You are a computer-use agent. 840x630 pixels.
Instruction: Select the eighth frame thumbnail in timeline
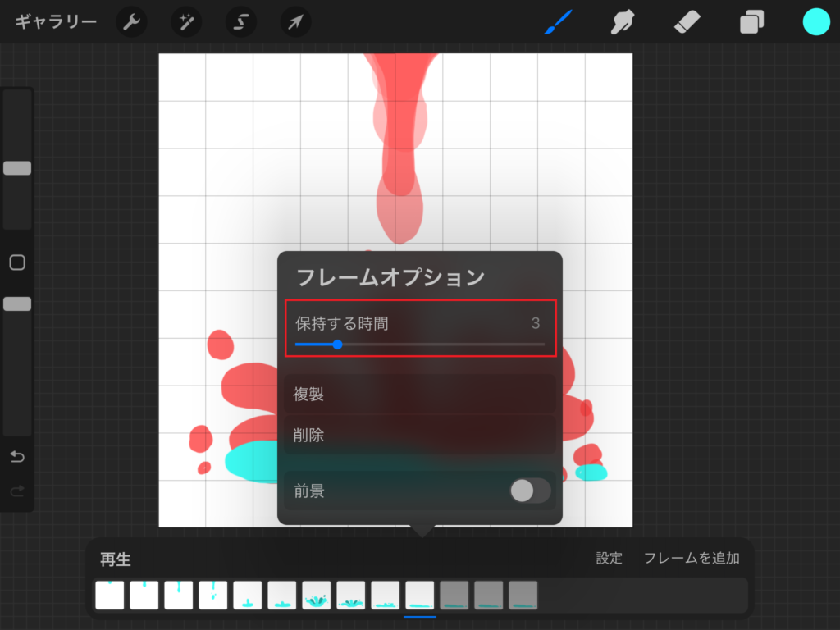[x=351, y=596]
